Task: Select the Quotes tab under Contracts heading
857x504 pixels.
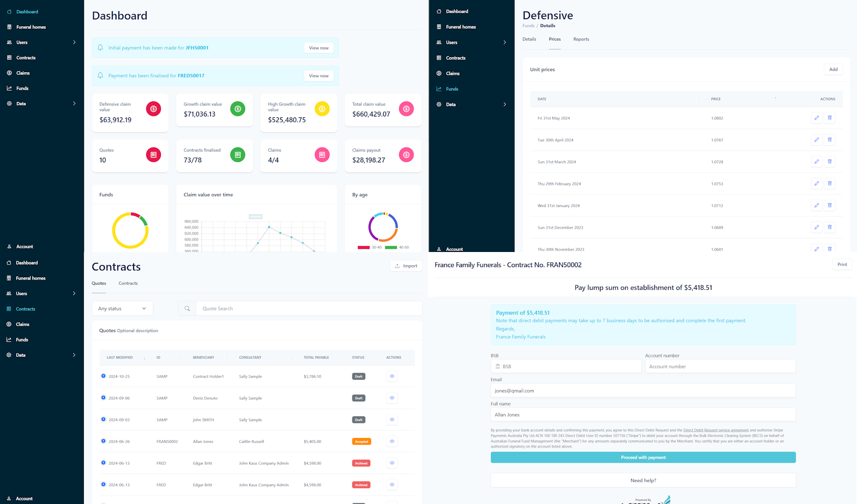Action: [99, 283]
